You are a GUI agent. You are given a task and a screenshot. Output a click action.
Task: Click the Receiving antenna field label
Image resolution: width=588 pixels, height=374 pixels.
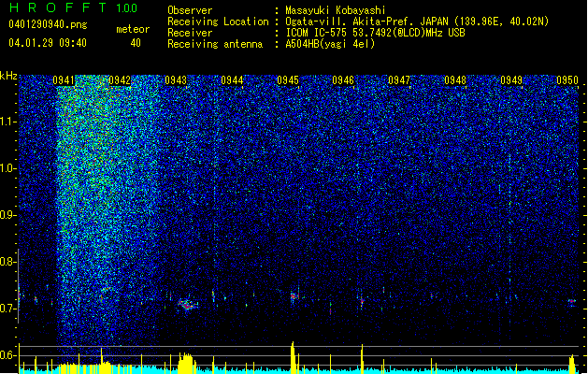(x=215, y=44)
